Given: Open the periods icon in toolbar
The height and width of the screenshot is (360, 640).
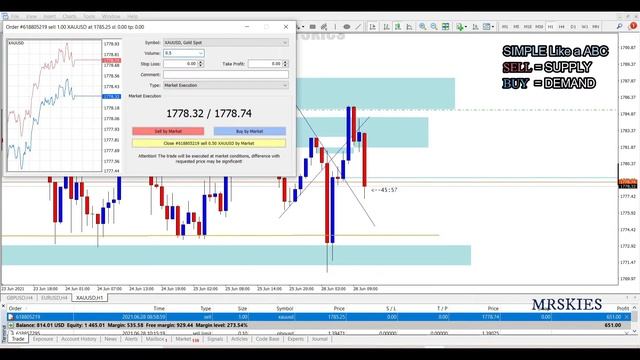Looking at the screenshot, I should coord(476,27).
